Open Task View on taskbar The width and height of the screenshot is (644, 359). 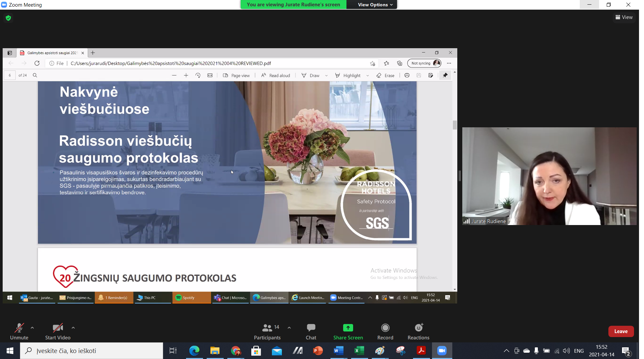click(x=173, y=351)
